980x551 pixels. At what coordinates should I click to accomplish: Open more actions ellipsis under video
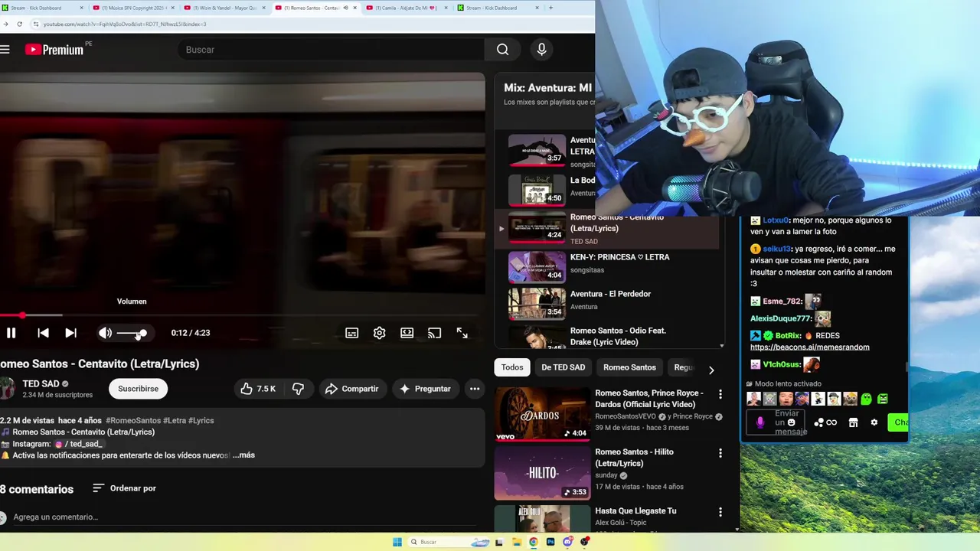475,389
